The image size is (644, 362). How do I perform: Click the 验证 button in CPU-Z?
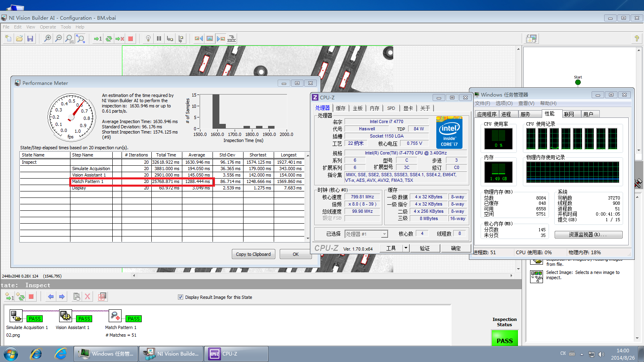425,248
